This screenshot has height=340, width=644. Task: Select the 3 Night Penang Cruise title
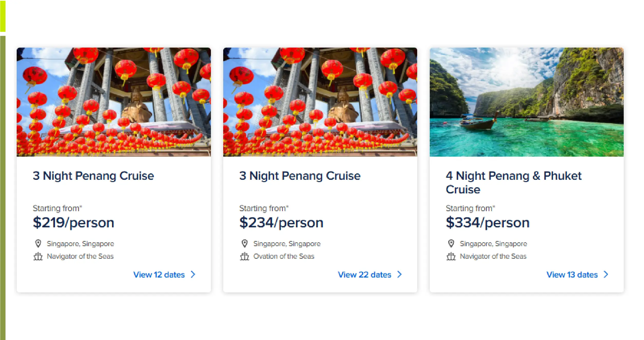[94, 176]
